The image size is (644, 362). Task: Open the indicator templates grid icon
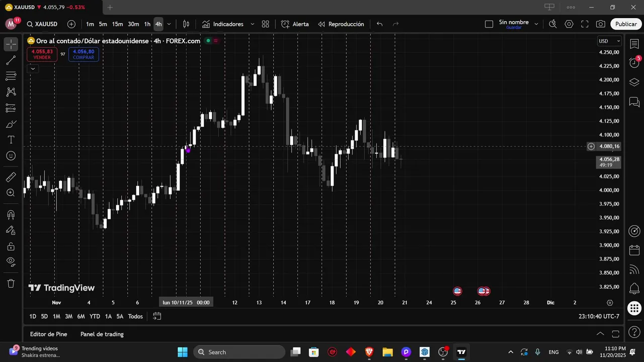[x=266, y=24]
